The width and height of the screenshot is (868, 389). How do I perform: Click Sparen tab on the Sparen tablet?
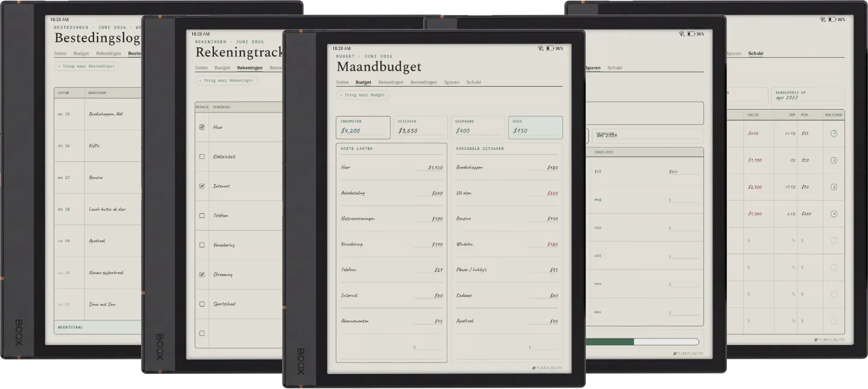(x=593, y=67)
